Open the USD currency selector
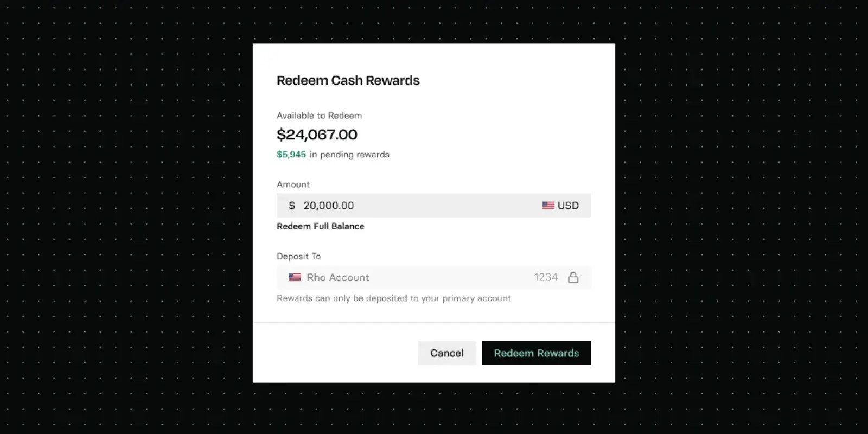Viewport: 868px width, 434px height. coord(560,206)
